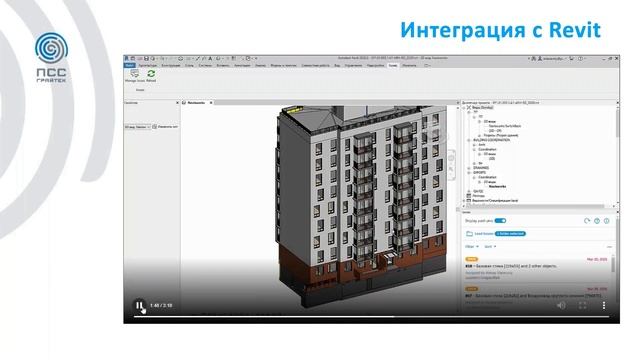Refresh the issues list with circular arrow icon
The height and width of the screenshot is (360, 640).
point(587,221)
